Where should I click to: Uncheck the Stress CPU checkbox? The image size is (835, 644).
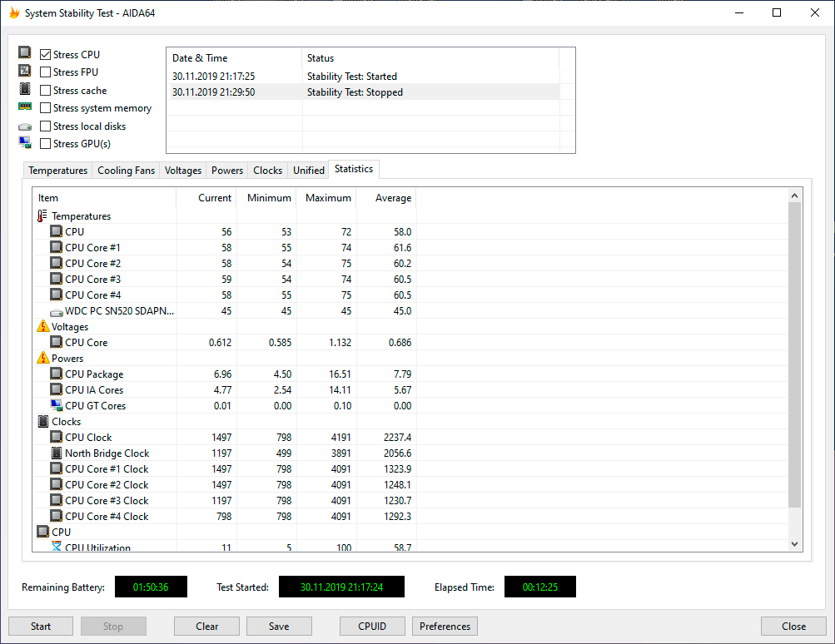tap(45, 54)
